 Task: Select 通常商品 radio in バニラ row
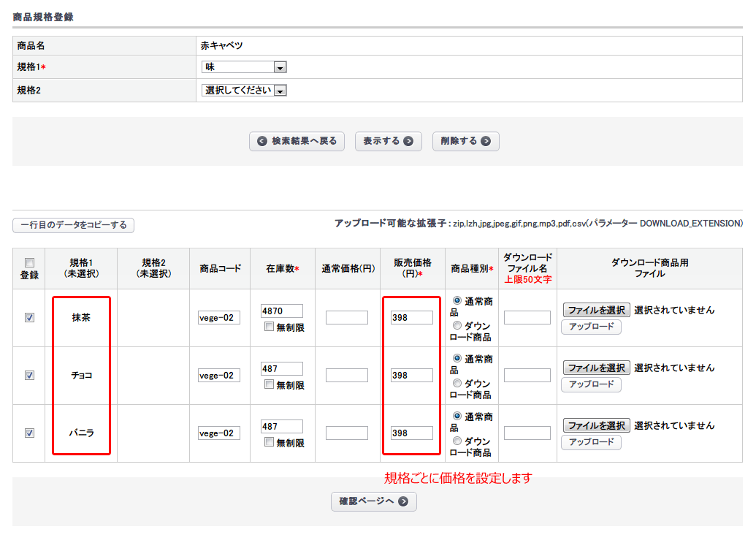[457, 417]
